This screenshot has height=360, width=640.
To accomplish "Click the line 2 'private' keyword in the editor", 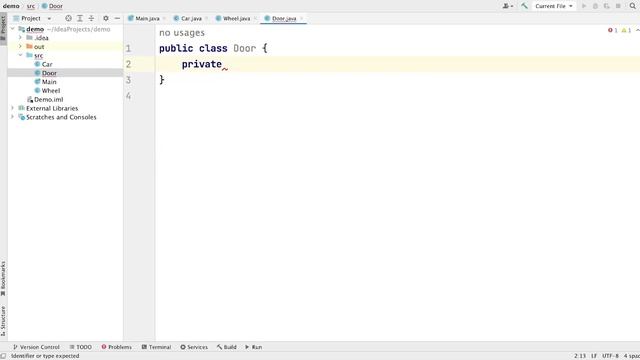I will (202, 64).
